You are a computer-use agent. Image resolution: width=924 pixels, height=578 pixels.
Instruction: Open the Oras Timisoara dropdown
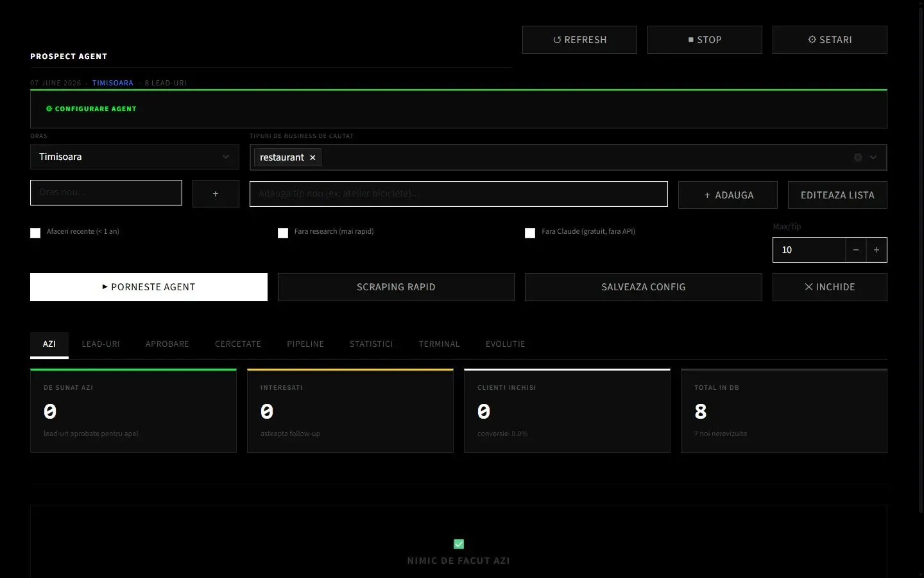[x=135, y=157]
